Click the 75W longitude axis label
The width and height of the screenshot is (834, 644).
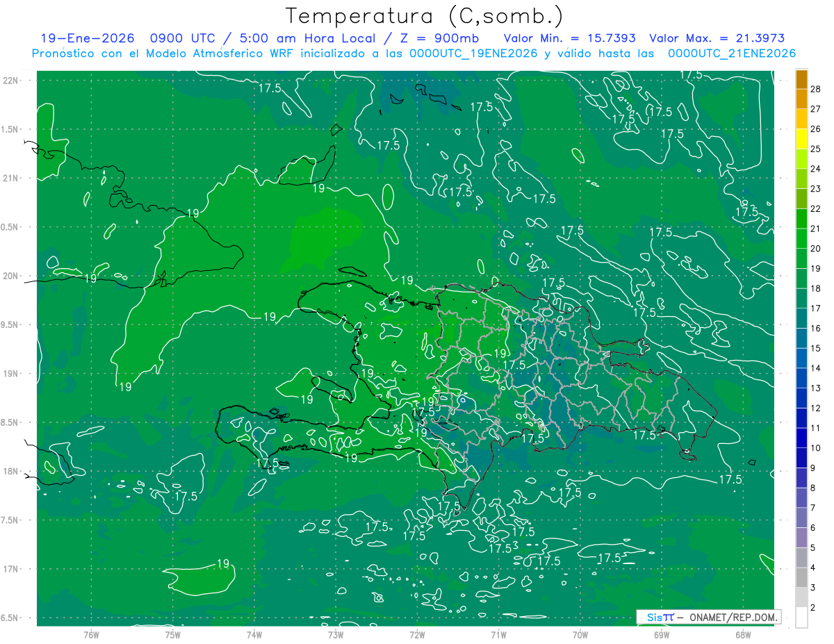click(x=172, y=634)
